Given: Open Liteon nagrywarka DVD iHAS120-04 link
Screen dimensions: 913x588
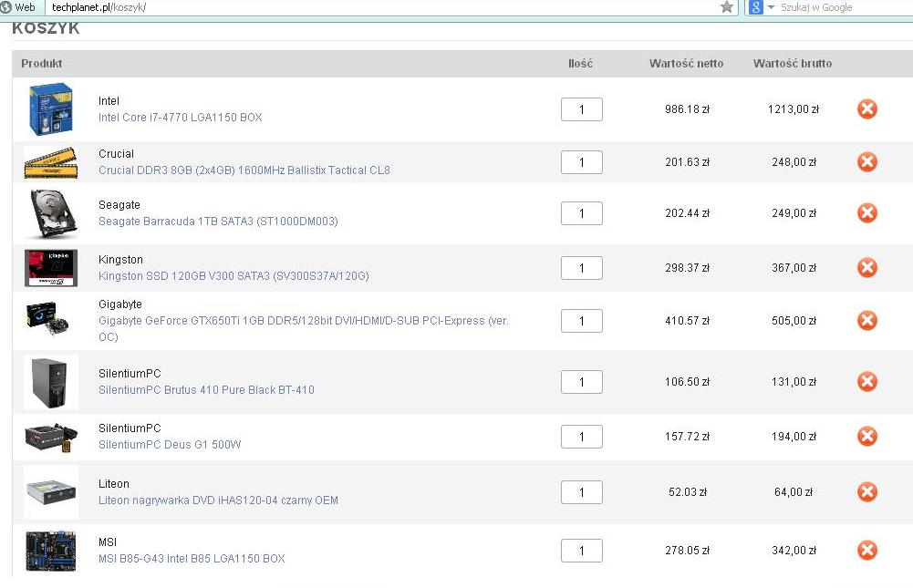Looking at the screenshot, I should tap(218, 500).
